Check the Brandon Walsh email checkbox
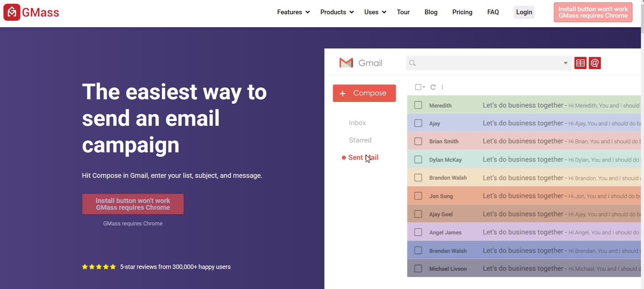Viewport: 644px width, 289px height. pyautogui.click(x=418, y=177)
